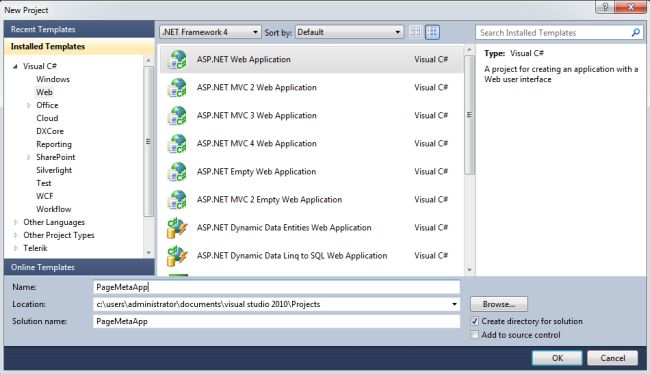Select the Reporting category
The height and width of the screenshot is (374, 650).
[53, 144]
